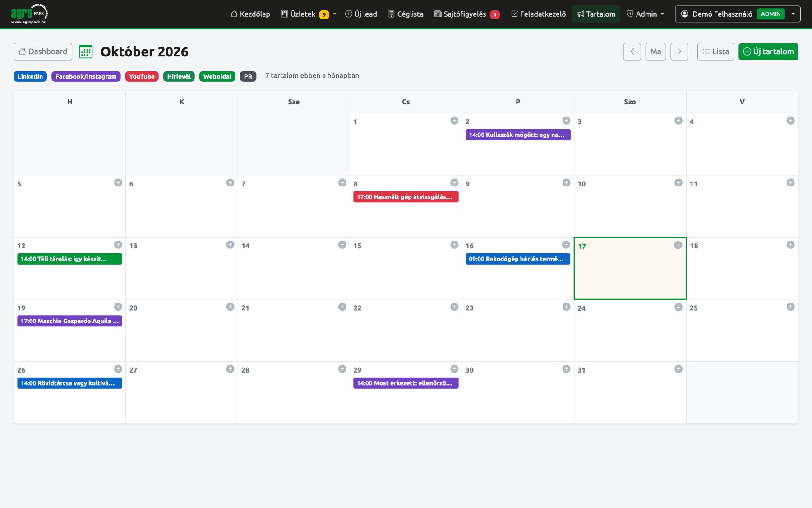
Task: Open Feladatkezelő in navigation
Action: (x=538, y=14)
